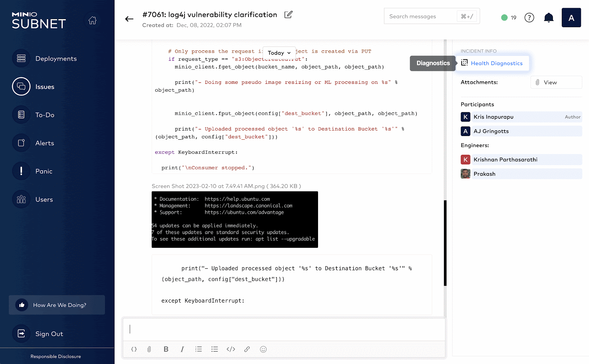Toggle bold formatting in the message editor
This screenshot has width=589, height=364.
pyautogui.click(x=166, y=349)
